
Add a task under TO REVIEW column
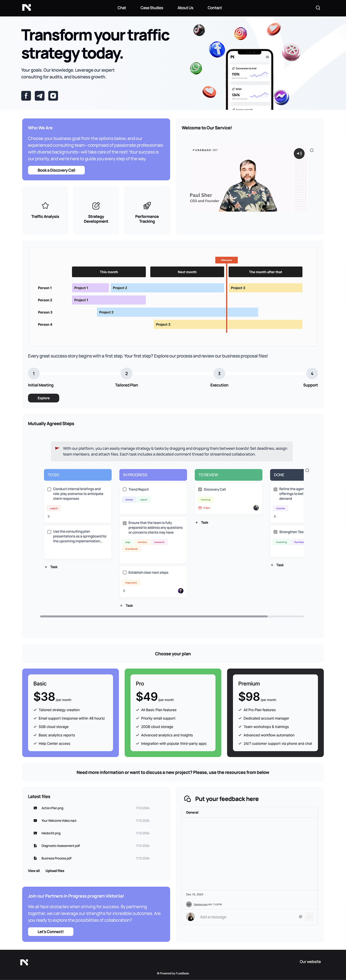click(x=202, y=522)
